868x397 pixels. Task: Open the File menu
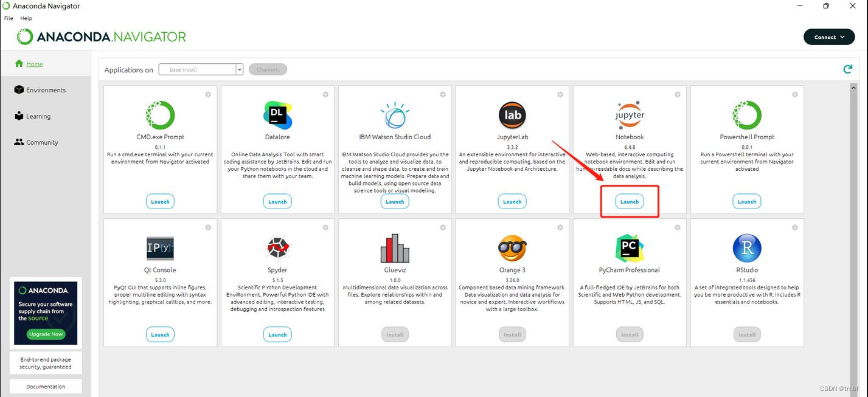(9, 18)
